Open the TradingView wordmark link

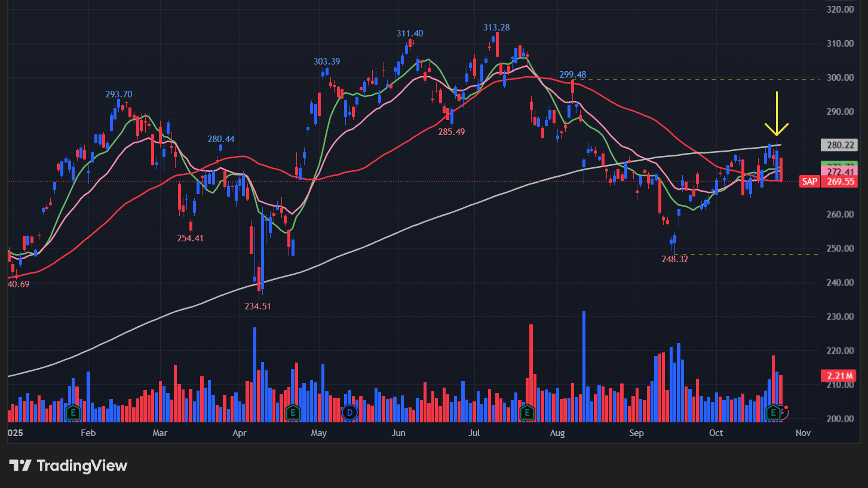pyautogui.click(x=81, y=465)
